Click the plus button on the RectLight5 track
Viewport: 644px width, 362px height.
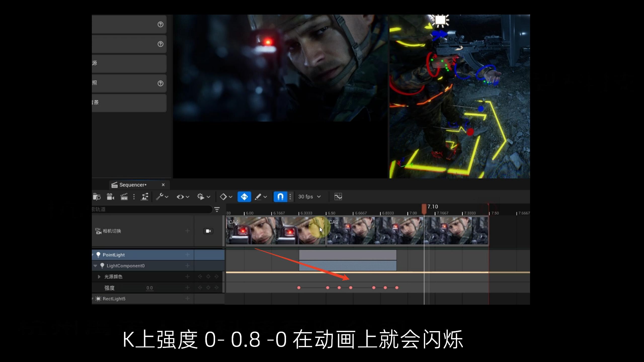tap(187, 299)
